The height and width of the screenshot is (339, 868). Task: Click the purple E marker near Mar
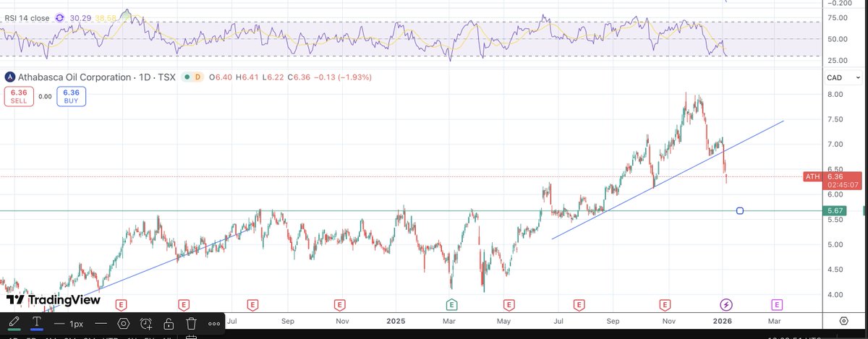777,304
